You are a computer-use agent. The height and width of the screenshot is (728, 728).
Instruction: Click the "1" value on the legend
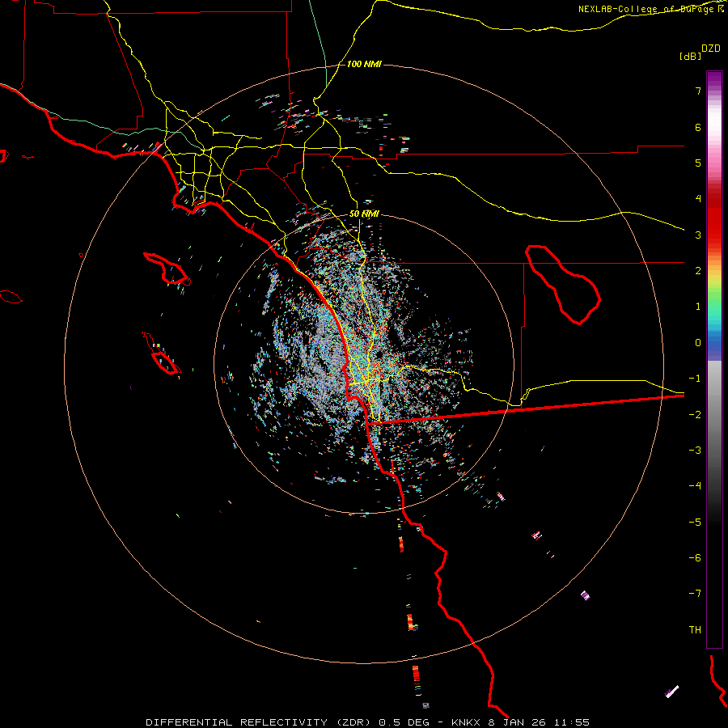point(698,307)
